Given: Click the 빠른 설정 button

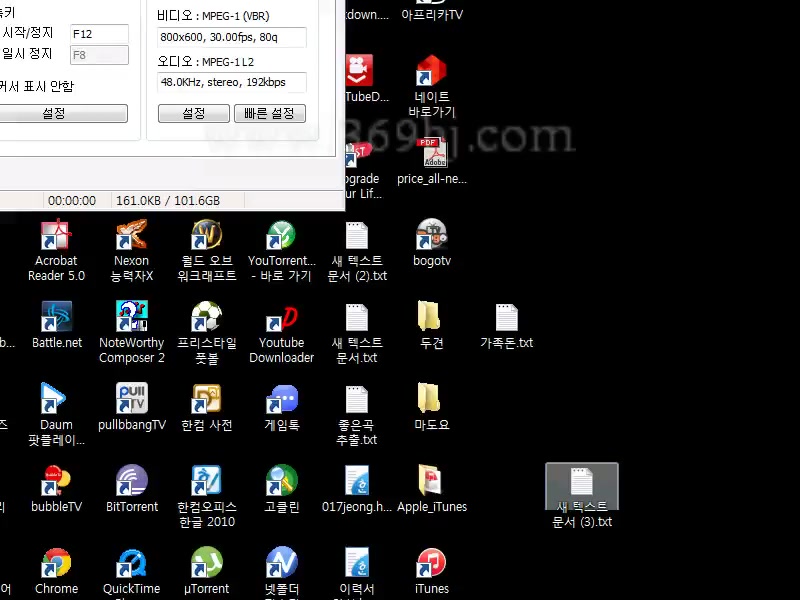Looking at the screenshot, I should pos(269,114).
